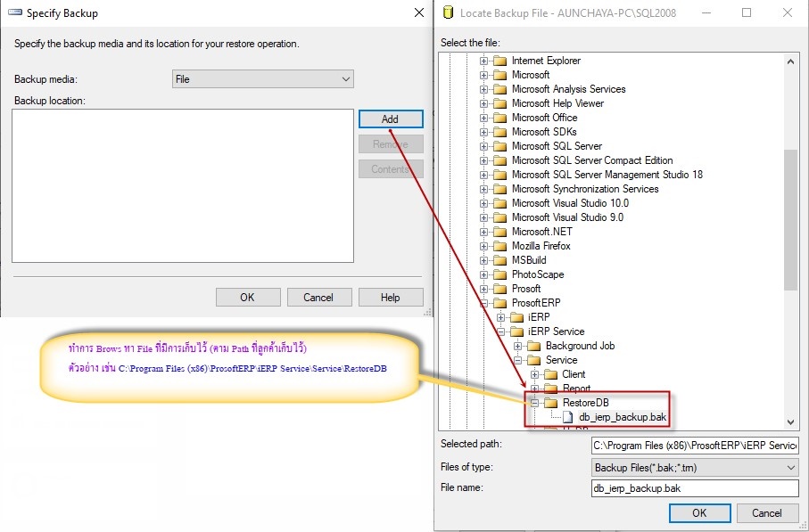809x532 pixels.
Task: Open the Backup media dropdown
Action: (262, 79)
